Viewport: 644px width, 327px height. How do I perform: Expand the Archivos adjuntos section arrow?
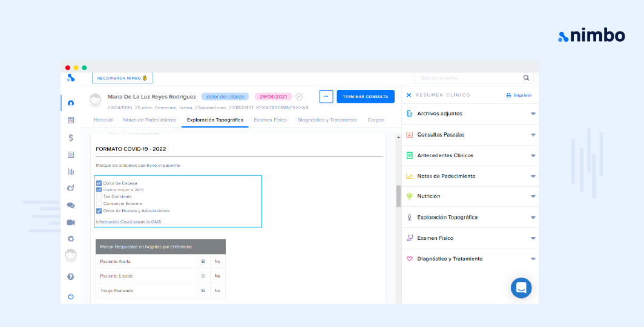pyautogui.click(x=533, y=114)
